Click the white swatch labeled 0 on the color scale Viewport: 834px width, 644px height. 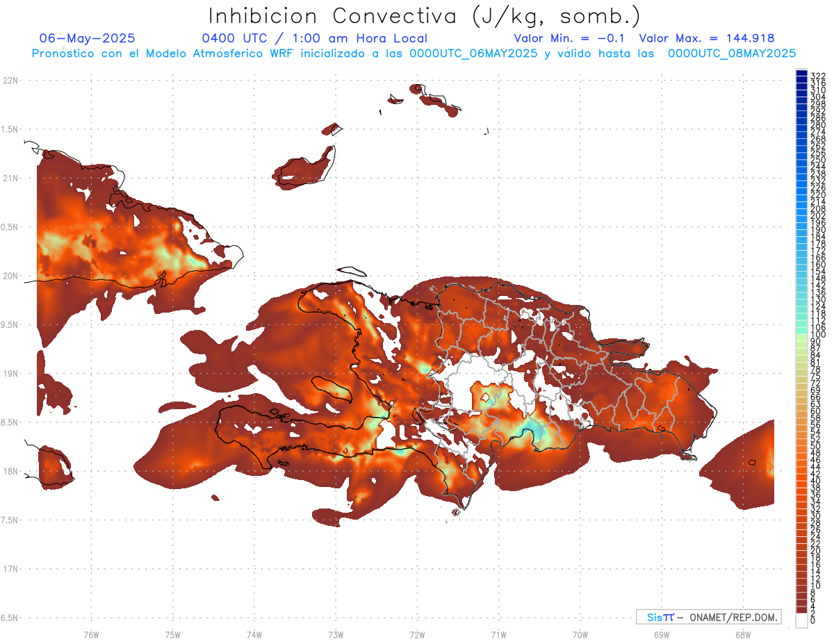(x=801, y=620)
